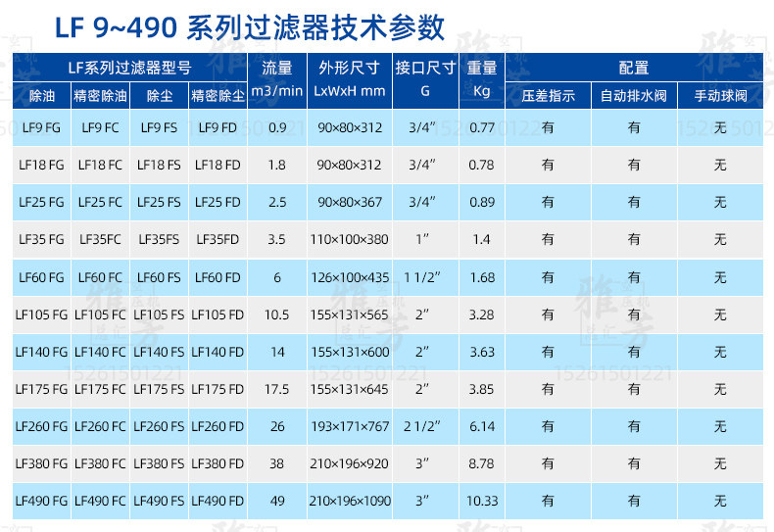Select the LF260 FS model cell
Viewport: 774px width, 532px height.
coord(159,426)
